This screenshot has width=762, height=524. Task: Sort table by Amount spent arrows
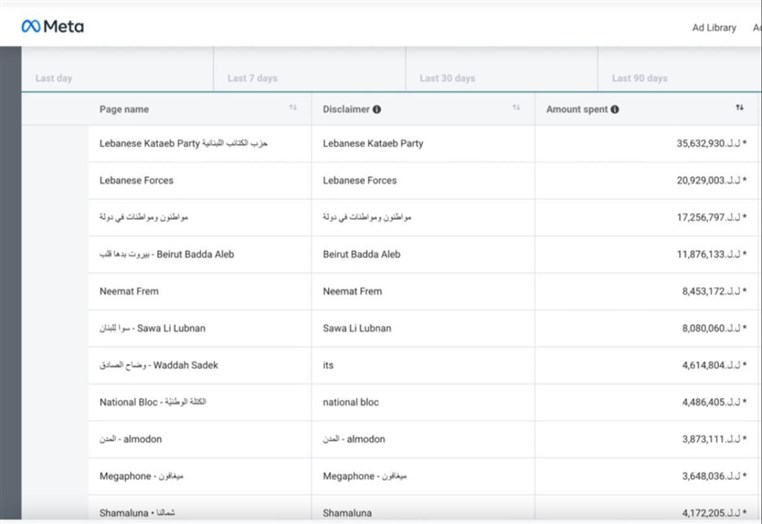(739, 108)
